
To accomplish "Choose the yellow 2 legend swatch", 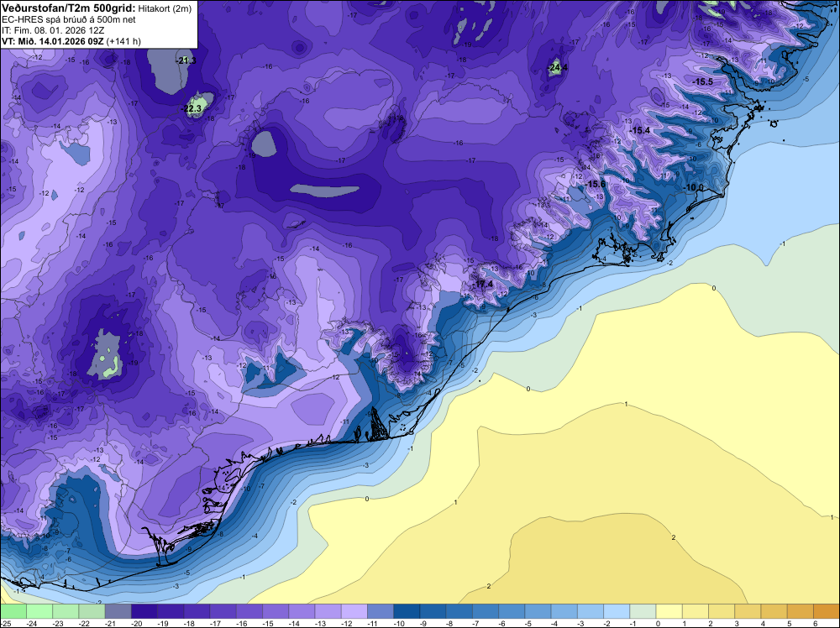I will coord(722,611).
